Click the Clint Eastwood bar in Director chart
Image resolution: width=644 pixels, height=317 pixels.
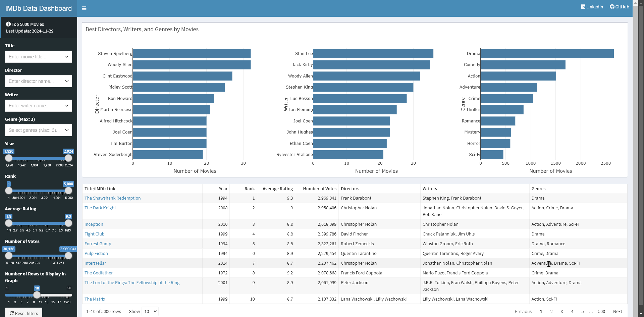click(182, 76)
